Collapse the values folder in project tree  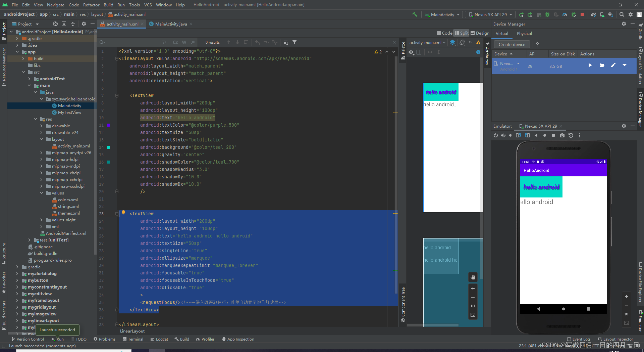(x=42, y=193)
